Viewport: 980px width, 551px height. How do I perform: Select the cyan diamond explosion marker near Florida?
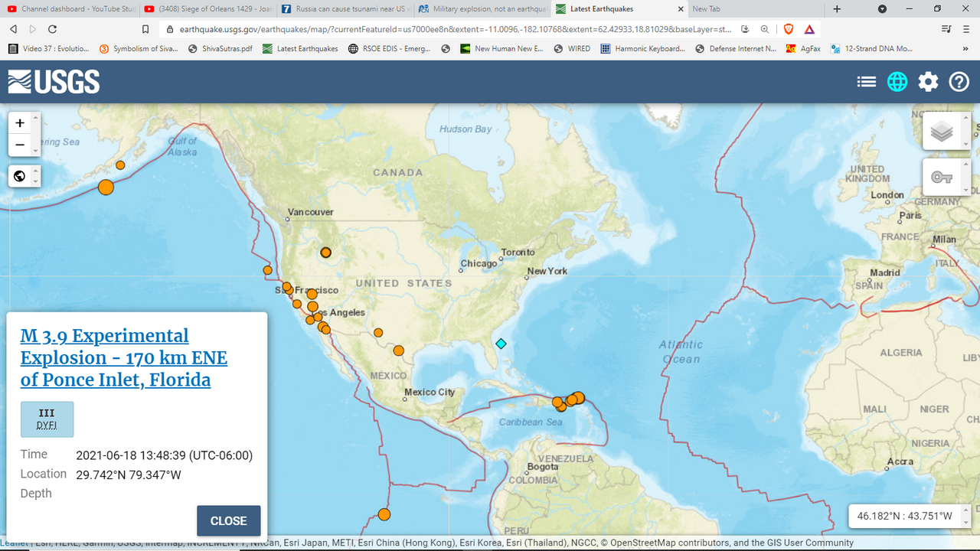501,344
